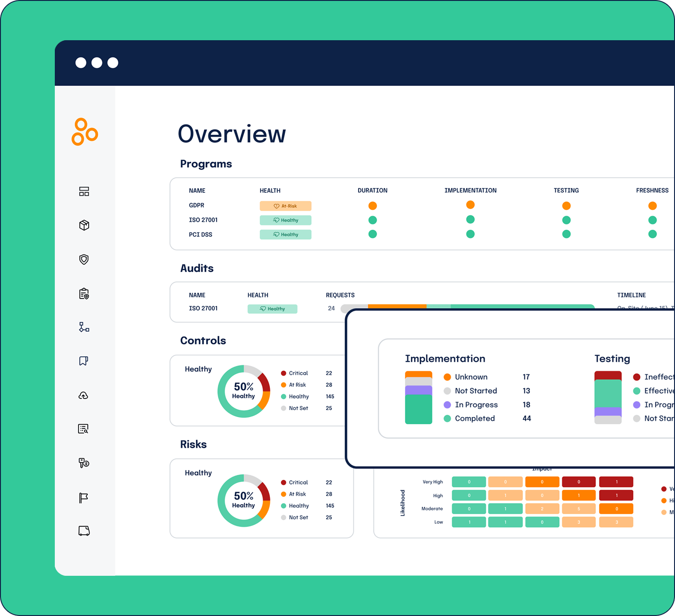
Task: Click the cloud upload icon in sidebar
Action: click(84, 395)
